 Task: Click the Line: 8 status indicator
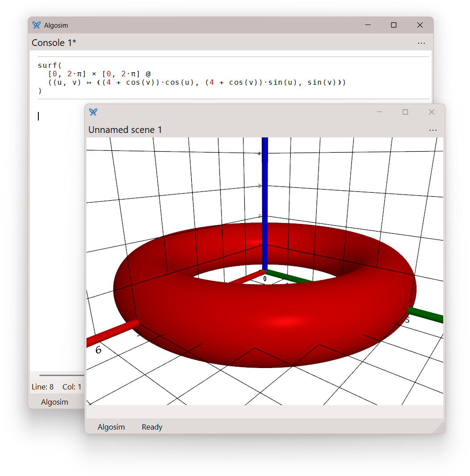[42, 387]
